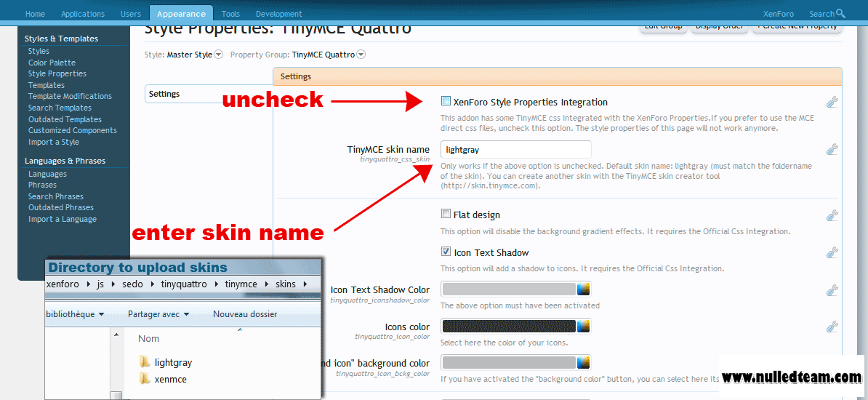Viewport: 868px width, 400px height.
Task: Open the Tools tab
Action: coord(230,14)
